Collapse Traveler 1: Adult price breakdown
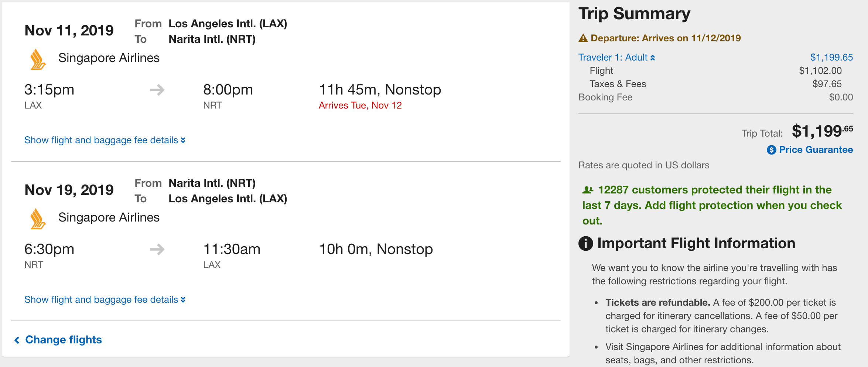 click(x=616, y=58)
